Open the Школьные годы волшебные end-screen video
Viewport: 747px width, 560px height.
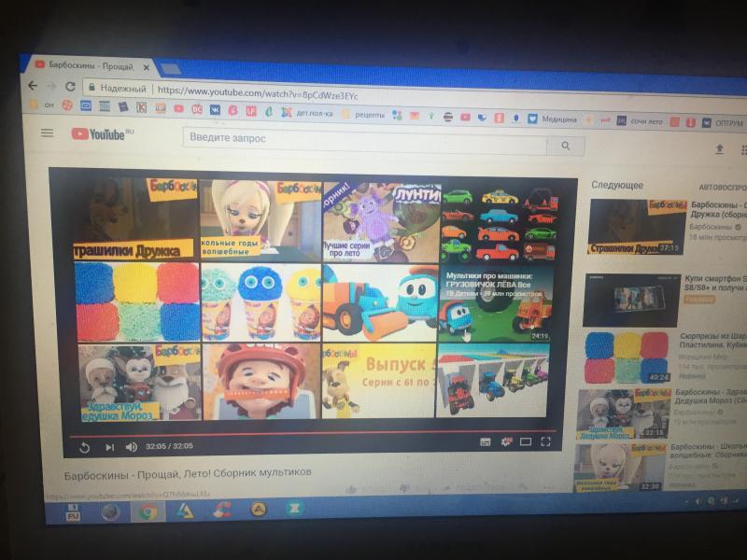point(261,221)
